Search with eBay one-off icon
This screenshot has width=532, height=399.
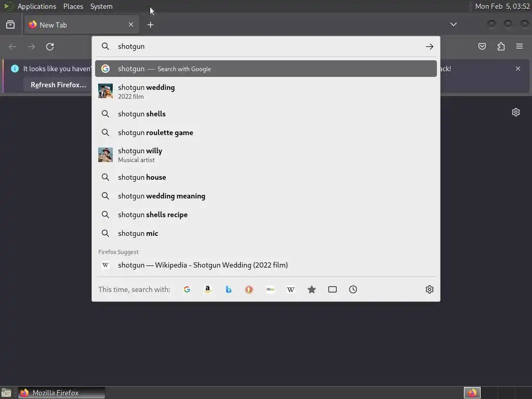point(270,289)
